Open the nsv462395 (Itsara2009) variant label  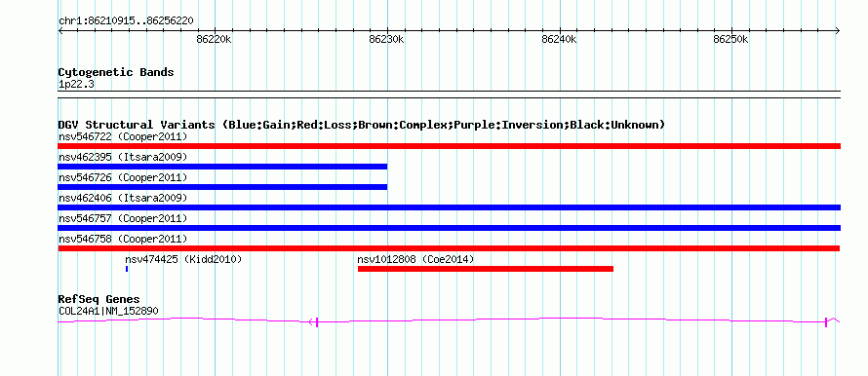(x=123, y=157)
